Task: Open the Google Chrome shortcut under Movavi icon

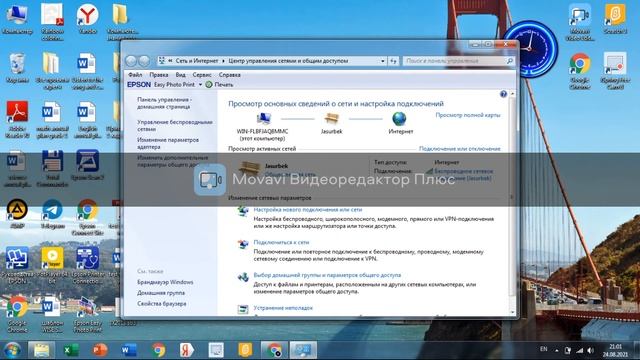Action: tap(580, 71)
